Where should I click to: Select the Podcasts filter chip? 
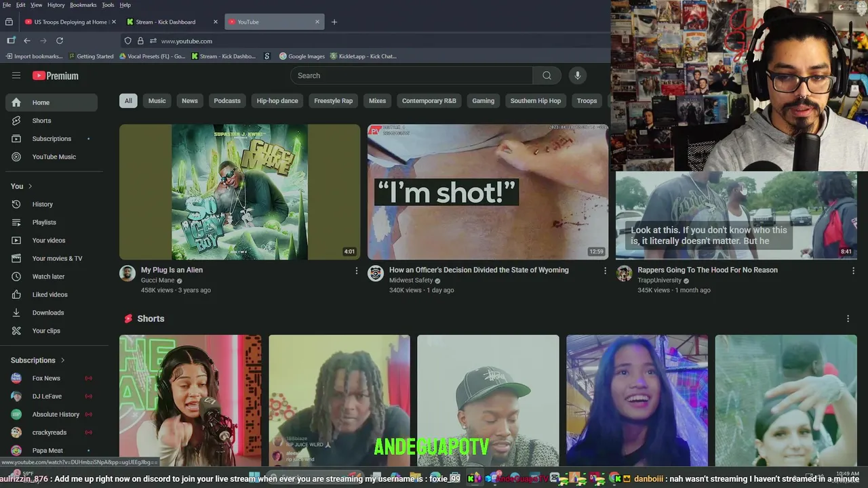(x=227, y=101)
